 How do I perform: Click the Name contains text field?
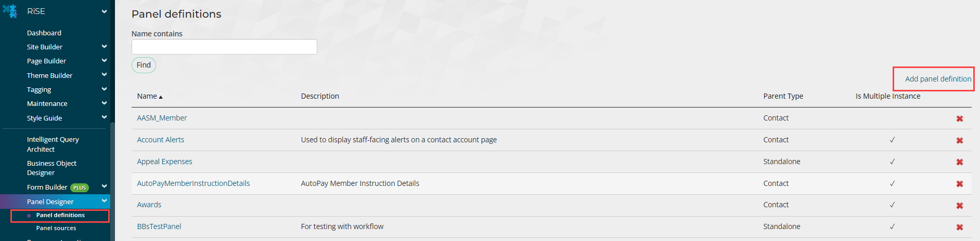click(x=224, y=47)
